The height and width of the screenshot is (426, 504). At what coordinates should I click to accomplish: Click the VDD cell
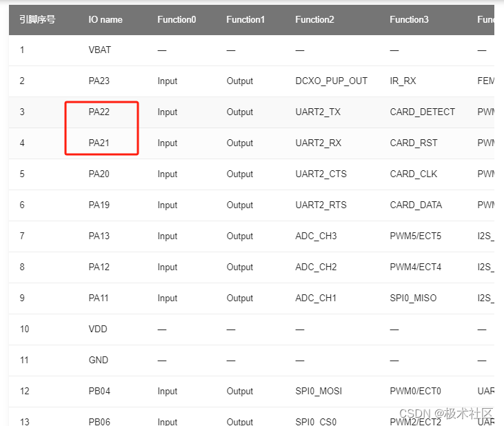(x=98, y=329)
